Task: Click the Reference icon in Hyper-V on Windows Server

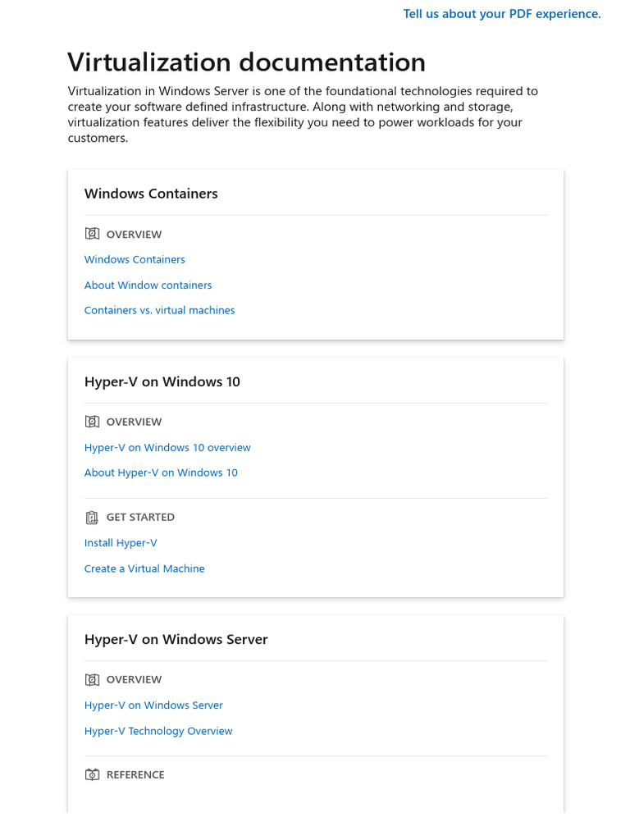Action: coord(92,774)
